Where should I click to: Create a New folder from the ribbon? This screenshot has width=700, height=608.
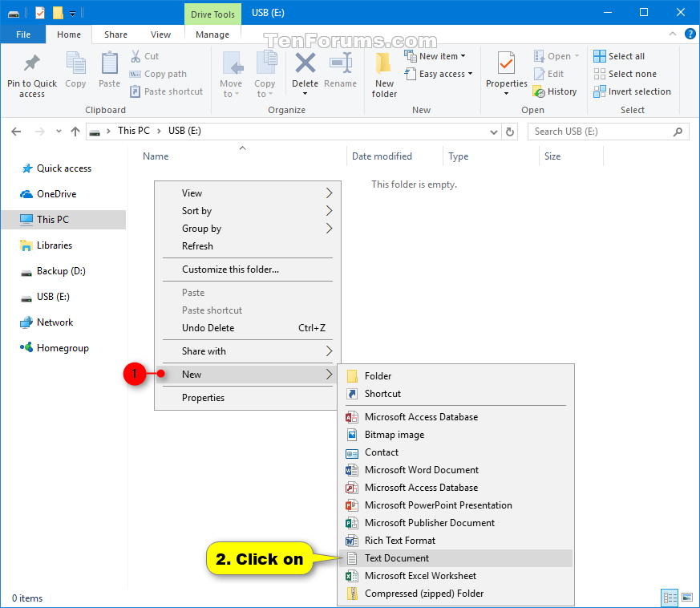tap(384, 76)
